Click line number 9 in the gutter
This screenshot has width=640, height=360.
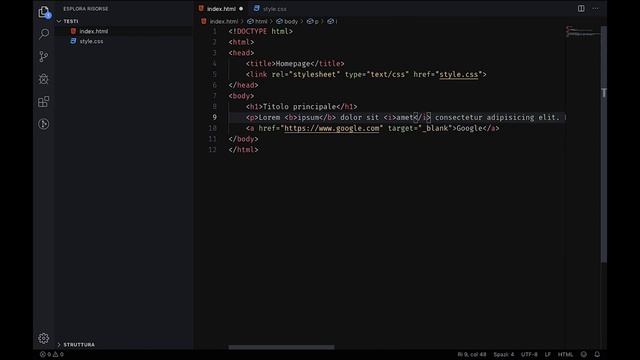click(214, 117)
